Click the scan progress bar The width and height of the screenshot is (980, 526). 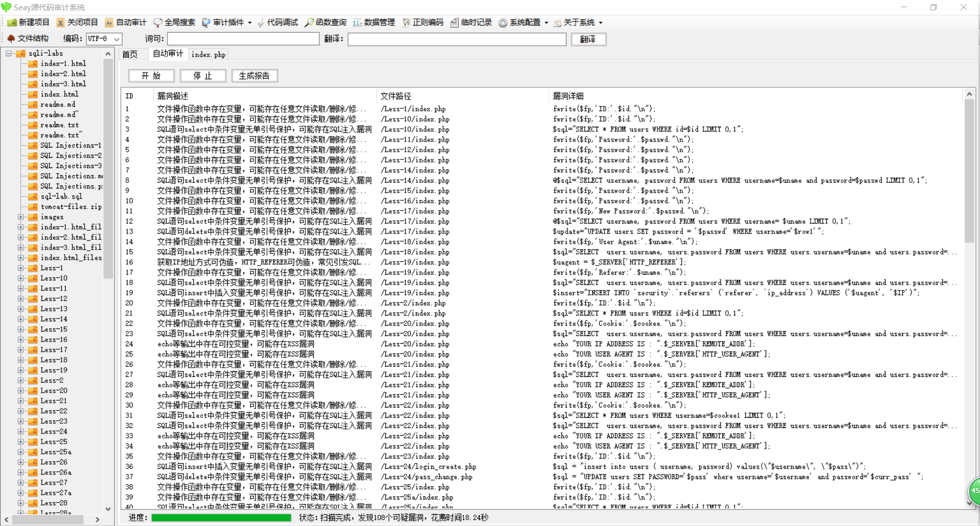[x=222, y=517]
